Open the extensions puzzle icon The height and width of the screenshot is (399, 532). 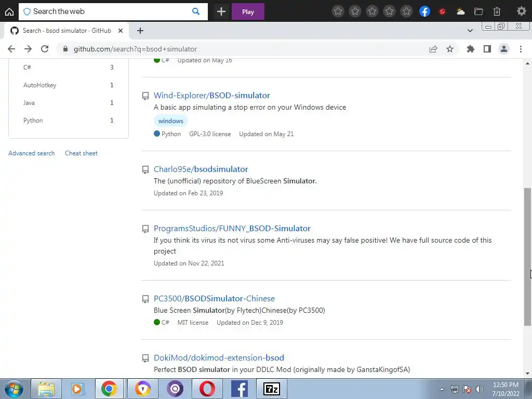coord(470,49)
